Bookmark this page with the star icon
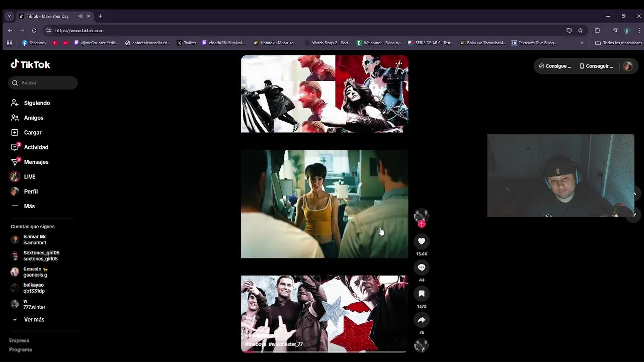 click(x=580, y=31)
